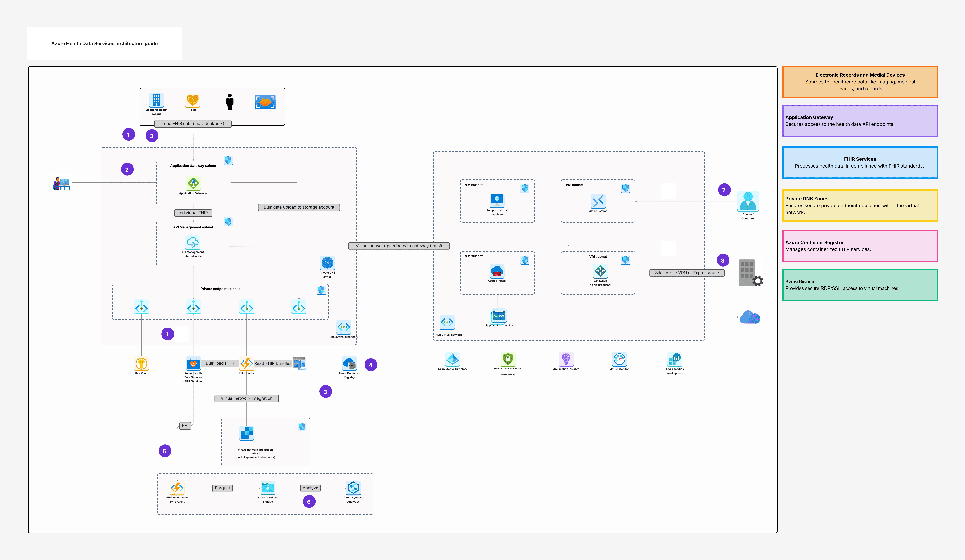965x560 pixels.
Task: Select the storage account documents icon
Action: pyautogui.click(x=299, y=364)
